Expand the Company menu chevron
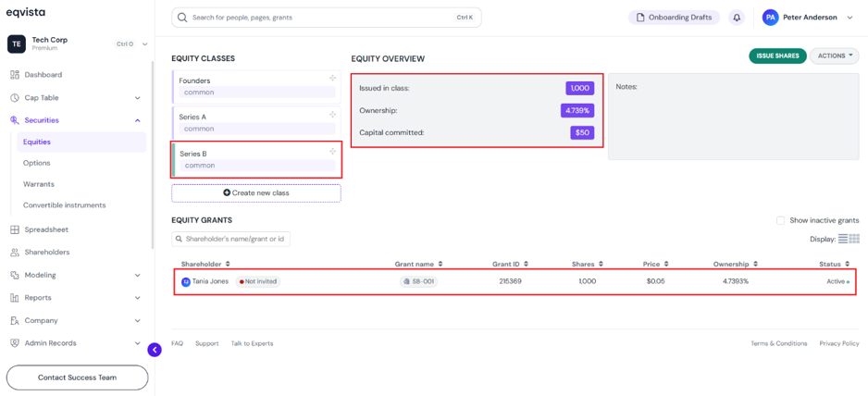868x396 pixels. (138, 321)
